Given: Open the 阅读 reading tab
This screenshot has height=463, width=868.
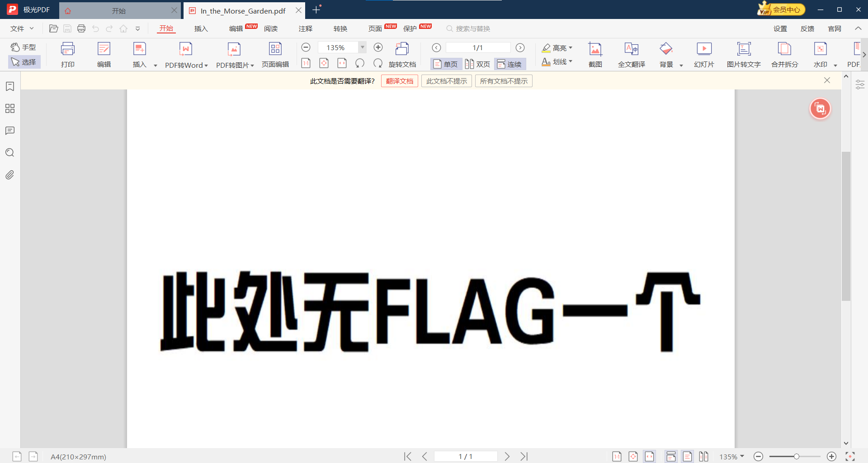Looking at the screenshot, I should click(271, 28).
